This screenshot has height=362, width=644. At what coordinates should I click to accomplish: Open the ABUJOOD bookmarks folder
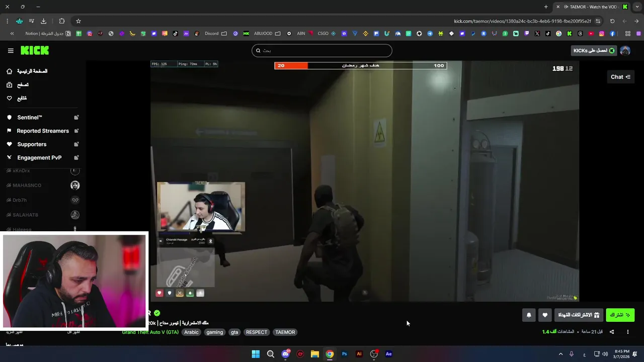pos(268,34)
